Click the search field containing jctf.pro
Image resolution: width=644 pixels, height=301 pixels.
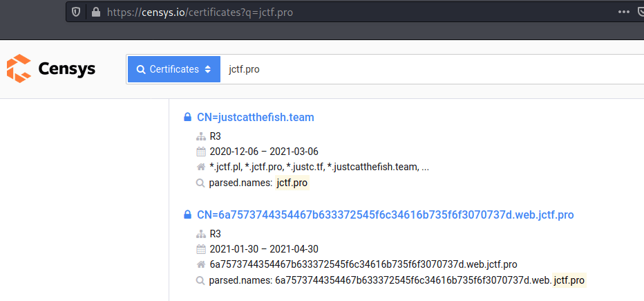coord(415,70)
